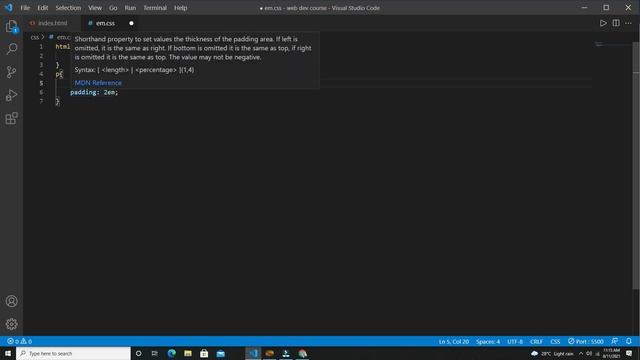Click the feedback icon in status bar
Screen dimensions: 640x360
click(x=614, y=341)
